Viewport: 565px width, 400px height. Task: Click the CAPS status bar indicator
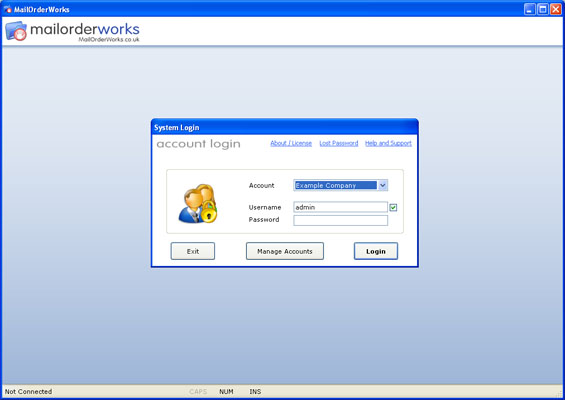[x=198, y=391]
